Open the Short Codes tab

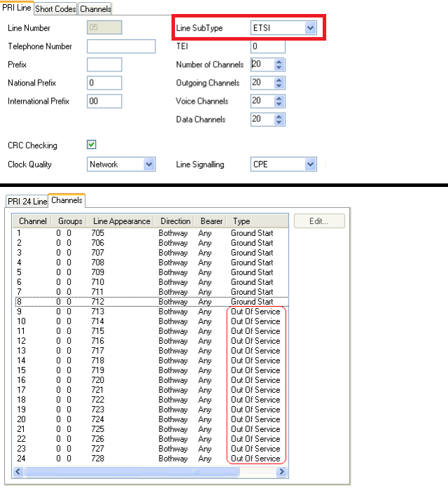pos(55,9)
